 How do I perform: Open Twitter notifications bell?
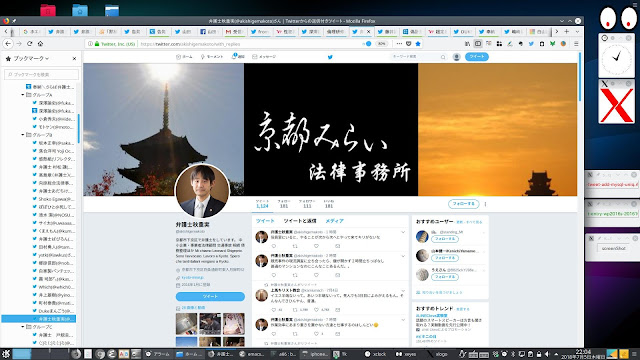pos(238,56)
